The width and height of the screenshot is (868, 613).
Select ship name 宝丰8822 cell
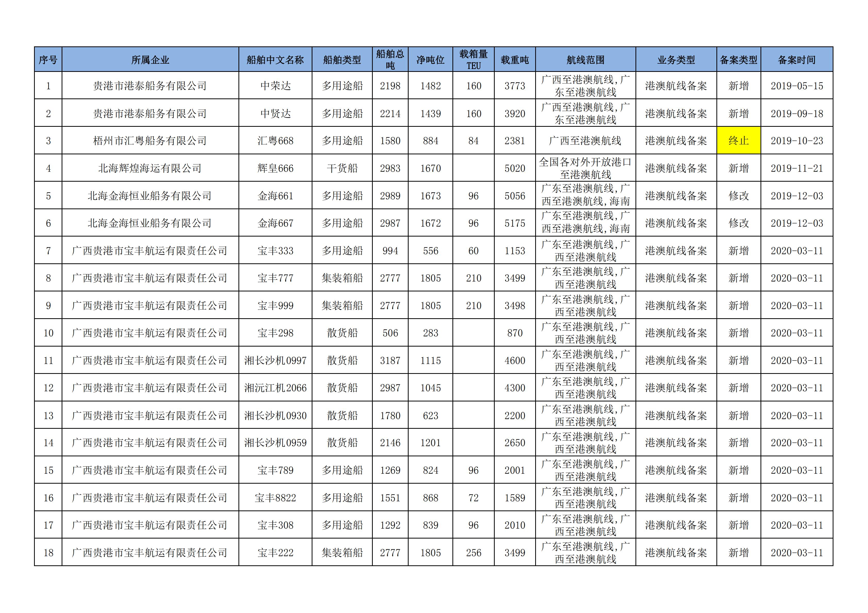click(275, 498)
